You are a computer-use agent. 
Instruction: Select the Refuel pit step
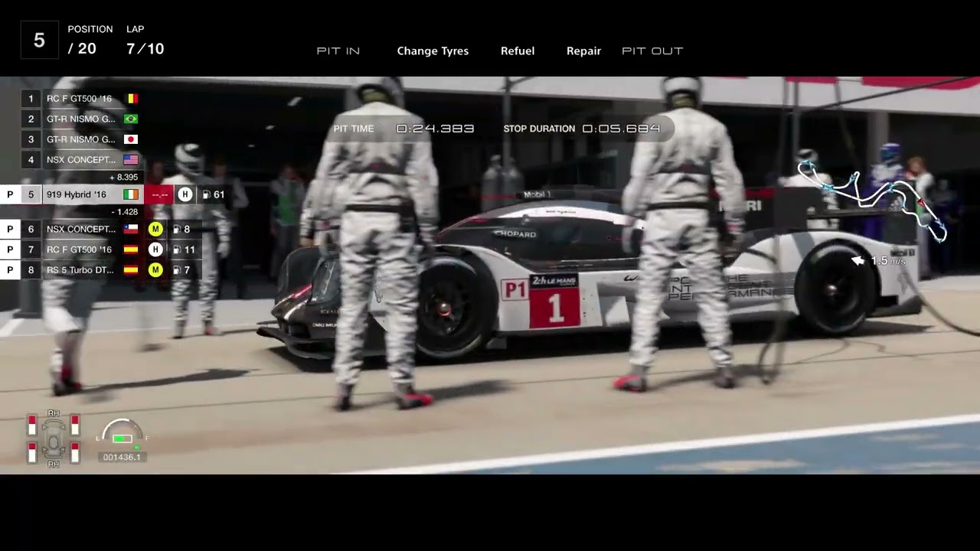click(518, 51)
